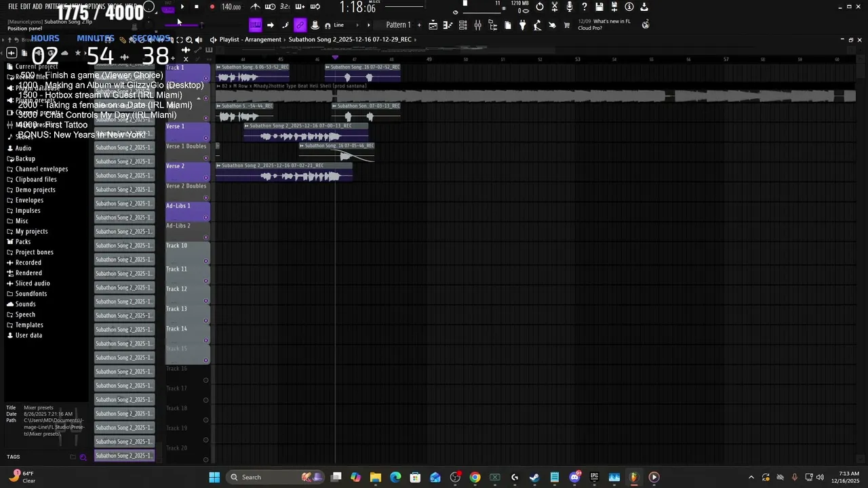Mute the Verse 2 track
The width and height of the screenshot is (868, 488).
click(x=206, y=178)
